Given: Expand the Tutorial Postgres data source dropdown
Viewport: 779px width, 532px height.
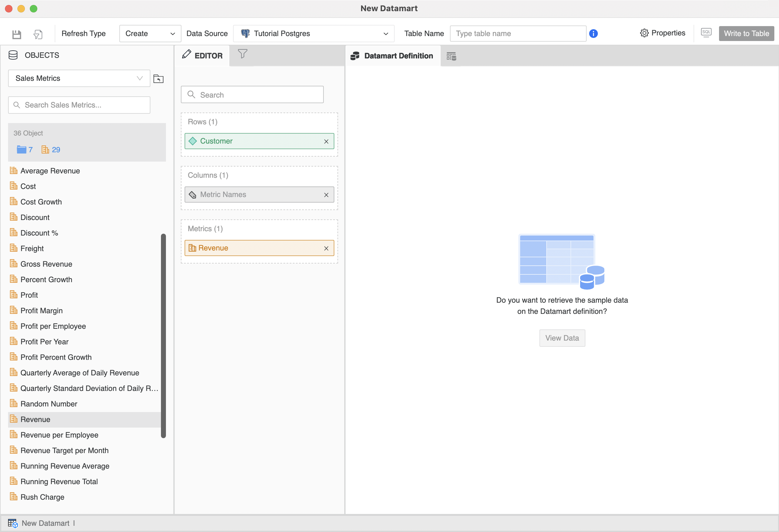Looking at the screenshot, I should click(314, 34).
